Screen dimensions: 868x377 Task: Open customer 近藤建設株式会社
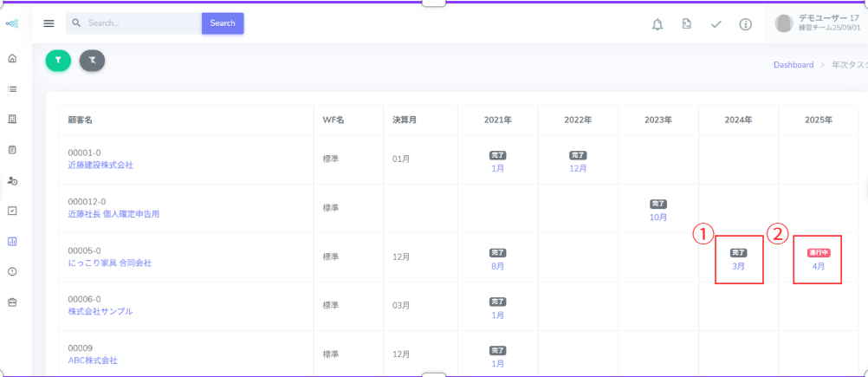tap(100, 165)
